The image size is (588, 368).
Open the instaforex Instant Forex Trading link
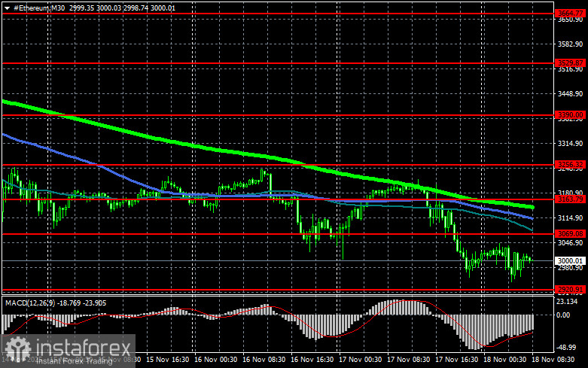(75, 361)
